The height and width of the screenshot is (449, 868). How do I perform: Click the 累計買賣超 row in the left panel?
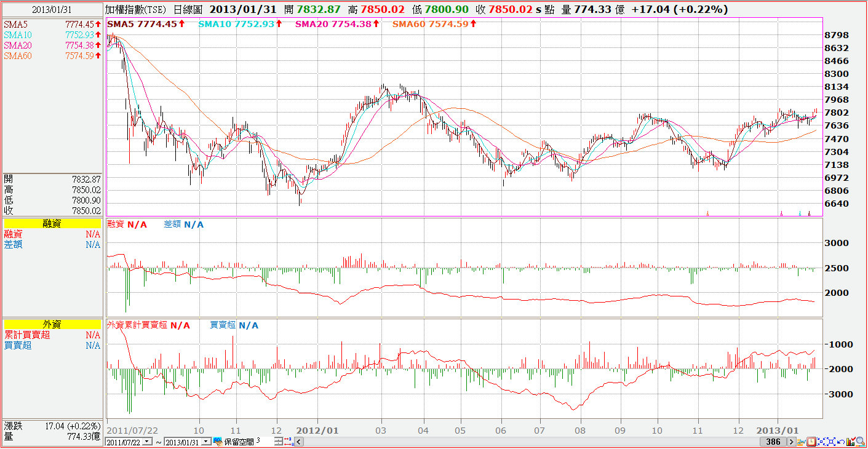(52, 335)
